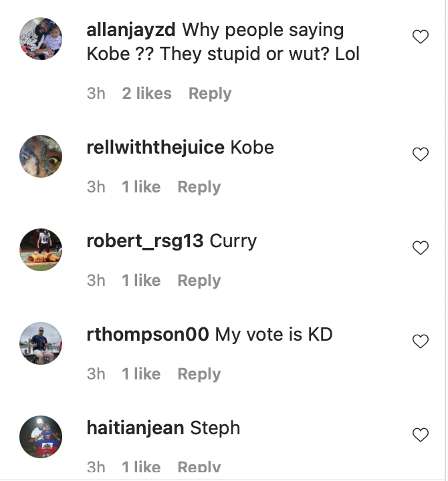Screen dimensions: 448x481
Task: Click haitianjean's profile picture
Action: [x=41, y=437]
